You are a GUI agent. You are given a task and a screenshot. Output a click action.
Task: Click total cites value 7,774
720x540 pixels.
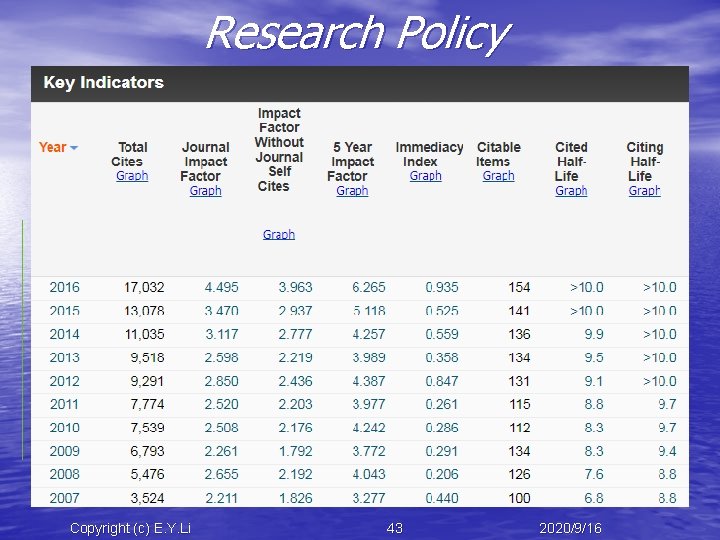click(x=147, y=405)
